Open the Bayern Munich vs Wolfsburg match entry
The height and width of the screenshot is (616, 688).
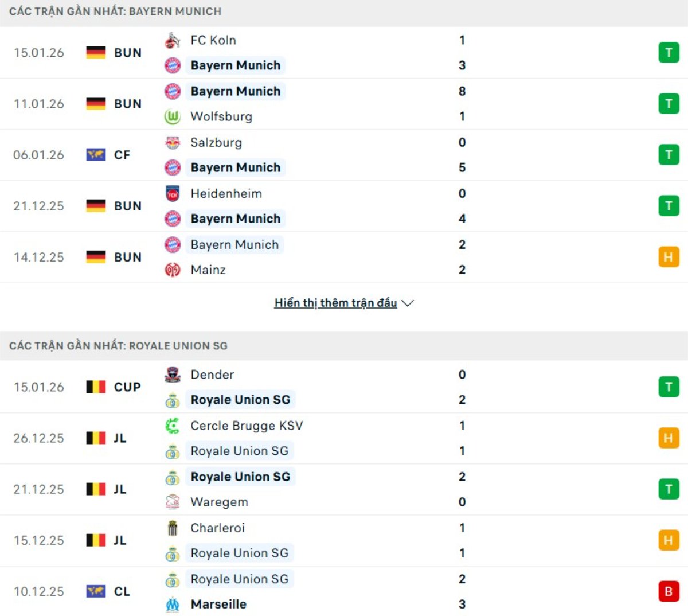coord(344,104)
